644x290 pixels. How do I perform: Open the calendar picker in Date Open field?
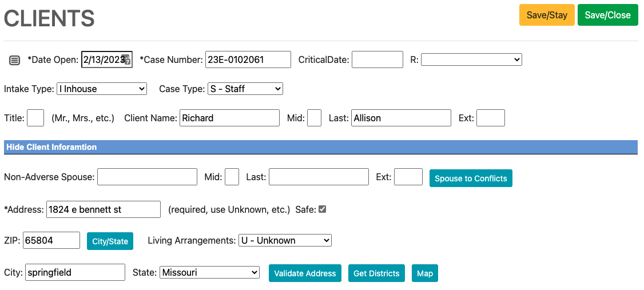point(127,59)
